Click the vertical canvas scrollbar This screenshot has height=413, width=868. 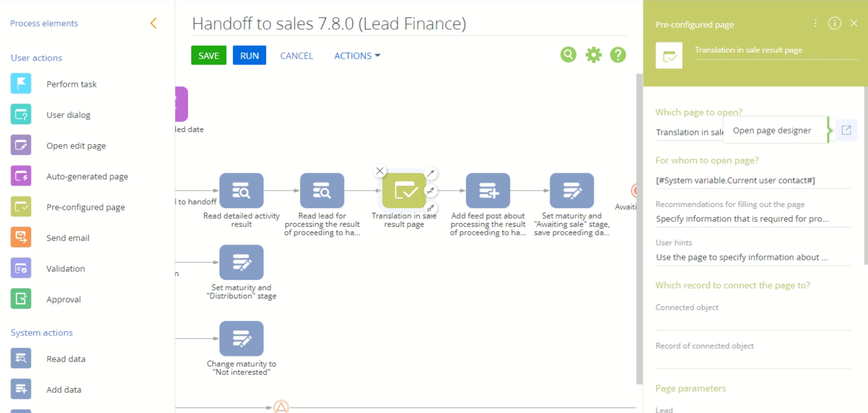[x=639, y=229]
